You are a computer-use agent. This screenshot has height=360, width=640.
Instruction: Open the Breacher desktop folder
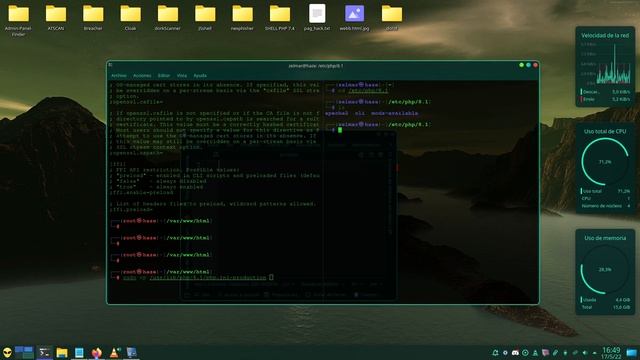(x=93, y=18)
